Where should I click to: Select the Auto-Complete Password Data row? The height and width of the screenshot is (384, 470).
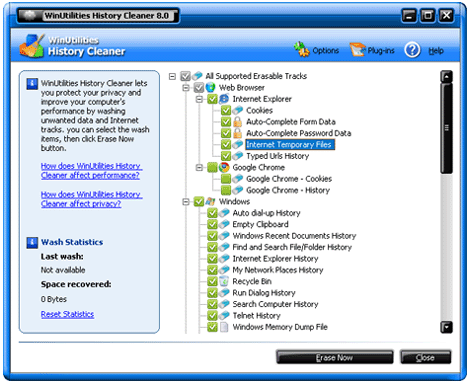[299, 133]
